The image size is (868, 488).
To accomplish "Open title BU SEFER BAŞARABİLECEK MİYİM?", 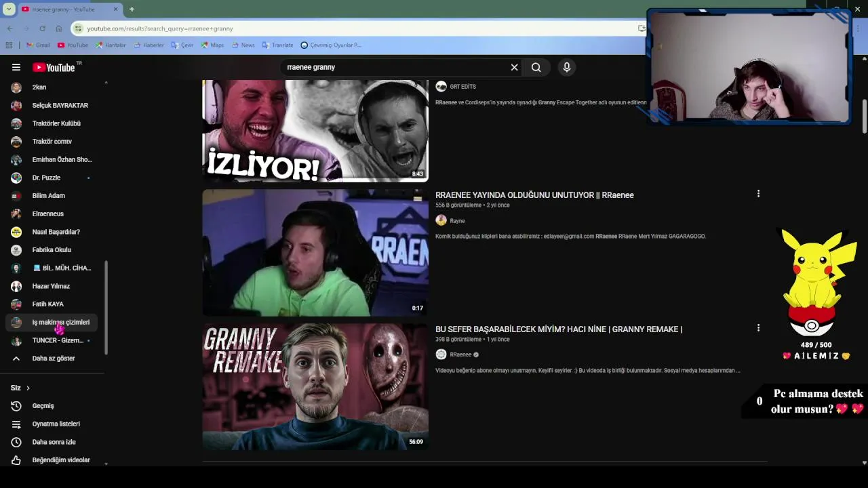I will coord(559,329).
